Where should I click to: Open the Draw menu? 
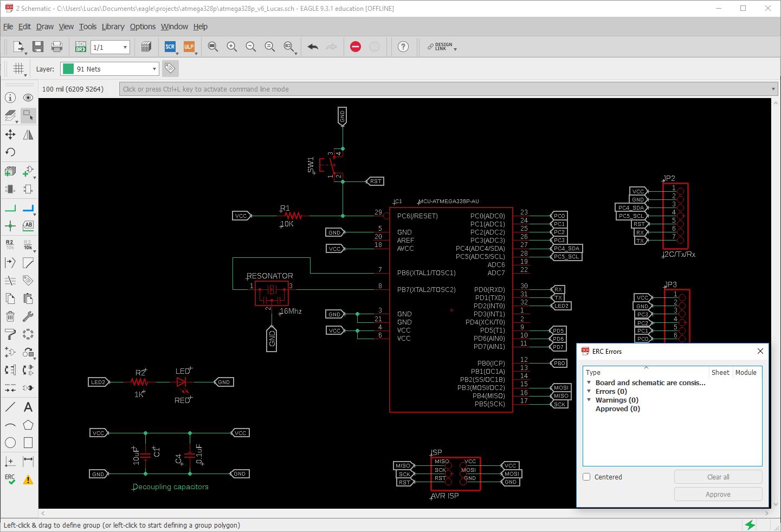point(45,27)
